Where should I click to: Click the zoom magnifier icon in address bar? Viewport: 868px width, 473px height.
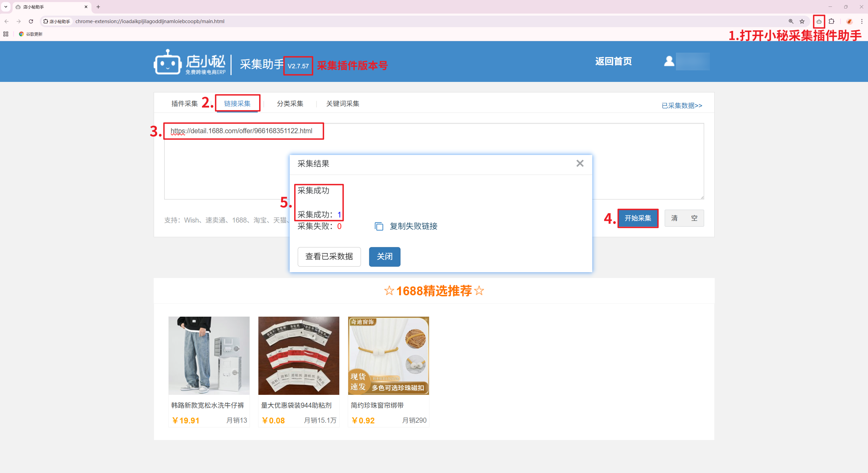click(791, 21)
